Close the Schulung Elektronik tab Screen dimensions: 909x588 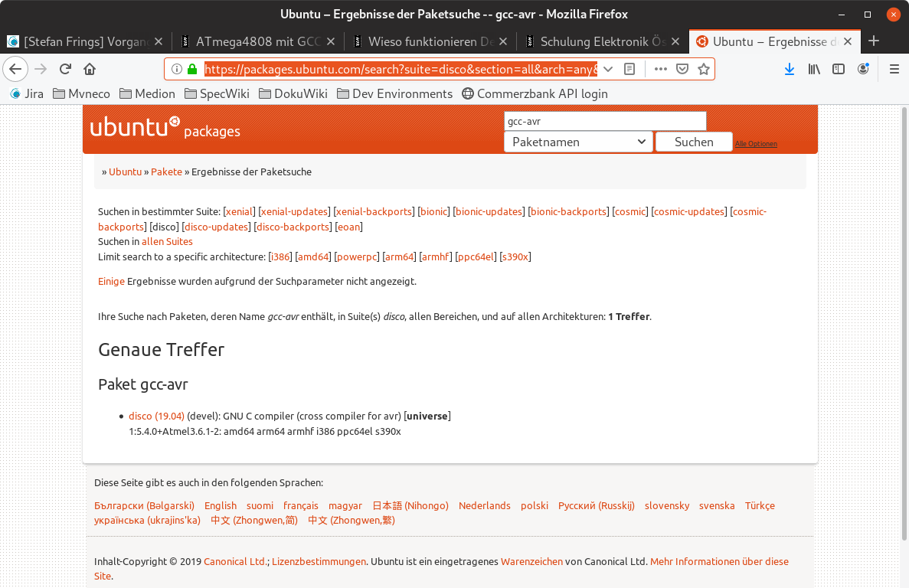675,41
